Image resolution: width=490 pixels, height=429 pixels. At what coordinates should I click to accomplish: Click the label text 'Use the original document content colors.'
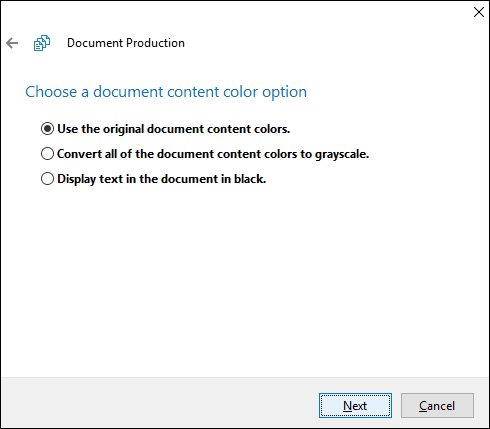pos(174,129)
